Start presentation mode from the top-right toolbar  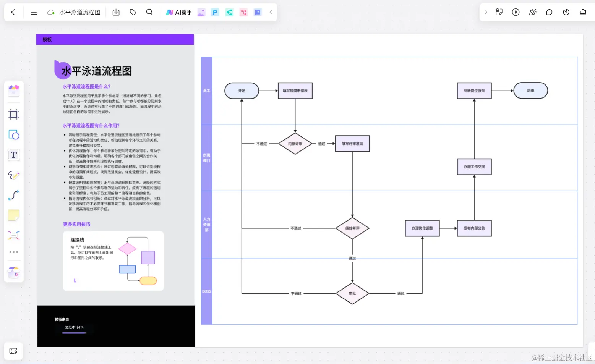pyautogui.click(x=516, y=12)
